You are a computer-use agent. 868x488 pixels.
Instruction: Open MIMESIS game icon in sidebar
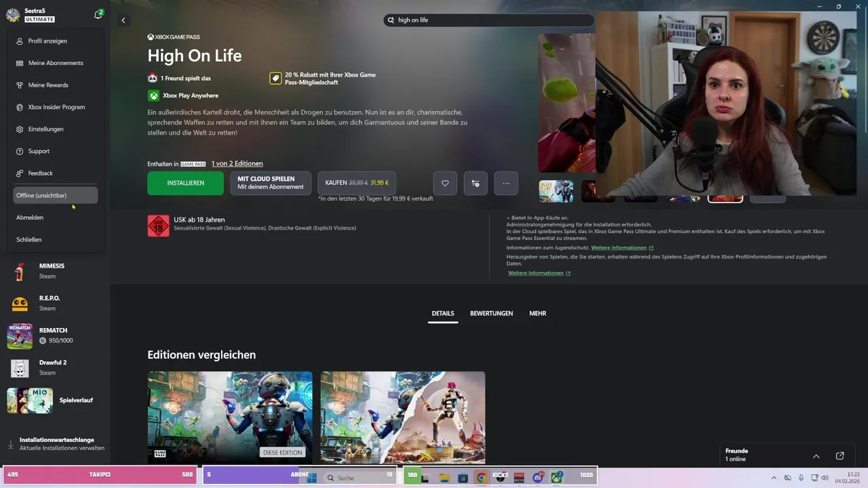[x=20, y=271]
